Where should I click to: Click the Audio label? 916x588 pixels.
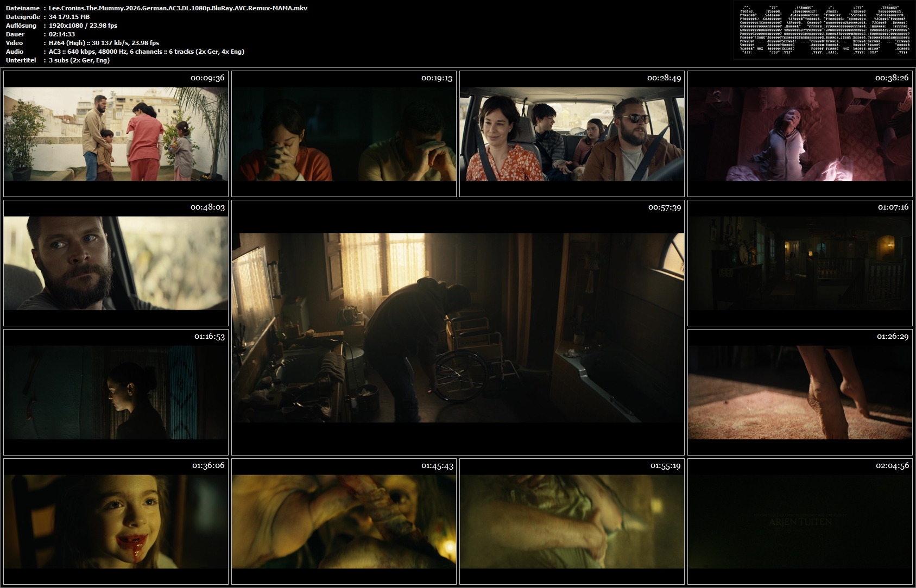point(15,52)
